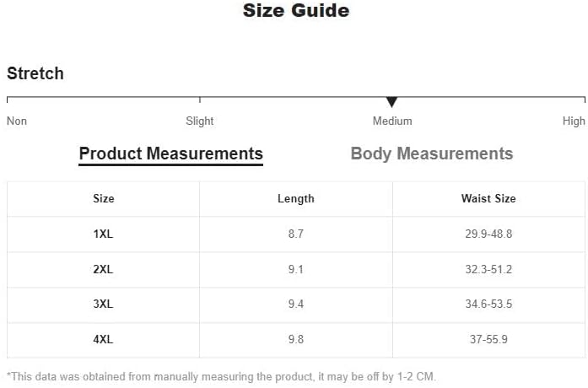Switch to the Body Measurements tab
This screenshot has height=388, width=588.
[432, 154]
